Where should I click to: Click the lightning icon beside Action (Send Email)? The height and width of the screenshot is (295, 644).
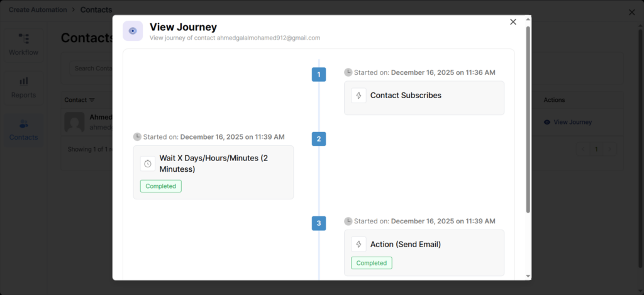(358, 244)
